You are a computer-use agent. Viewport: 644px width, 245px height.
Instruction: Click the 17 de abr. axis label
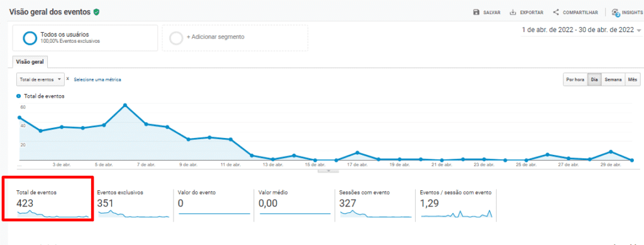click(x=357, y=165)
